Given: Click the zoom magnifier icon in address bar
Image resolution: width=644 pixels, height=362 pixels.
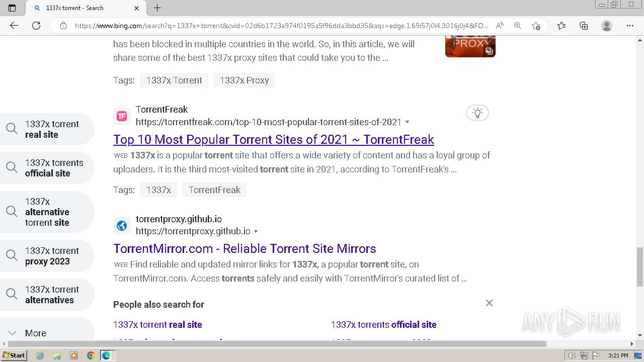Looking at the screenshot, I should click(x=518, y=26).
